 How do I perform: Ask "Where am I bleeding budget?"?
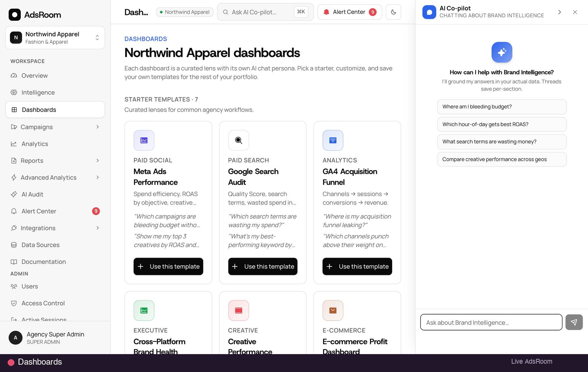[502, 107]
